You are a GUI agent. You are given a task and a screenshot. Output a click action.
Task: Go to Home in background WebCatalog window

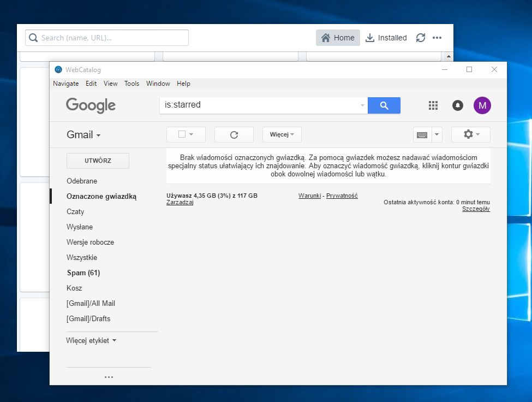pos(338,38)
